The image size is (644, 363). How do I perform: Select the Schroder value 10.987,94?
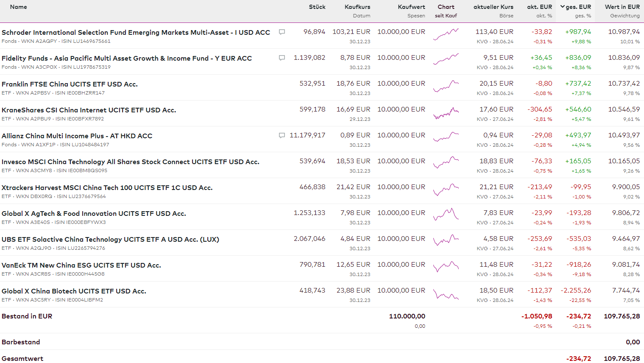click(x=624, y=32)
